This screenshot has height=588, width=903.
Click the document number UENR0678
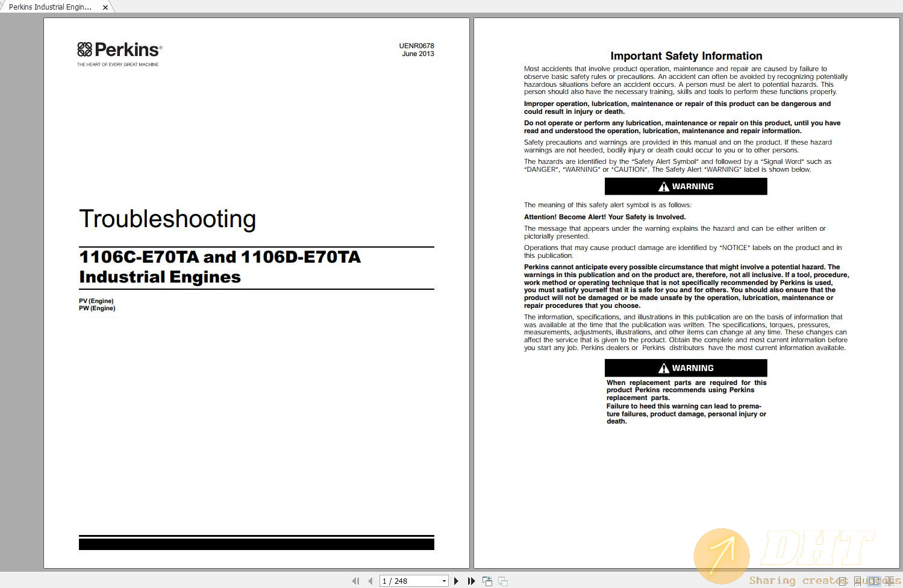pos(416,46)
